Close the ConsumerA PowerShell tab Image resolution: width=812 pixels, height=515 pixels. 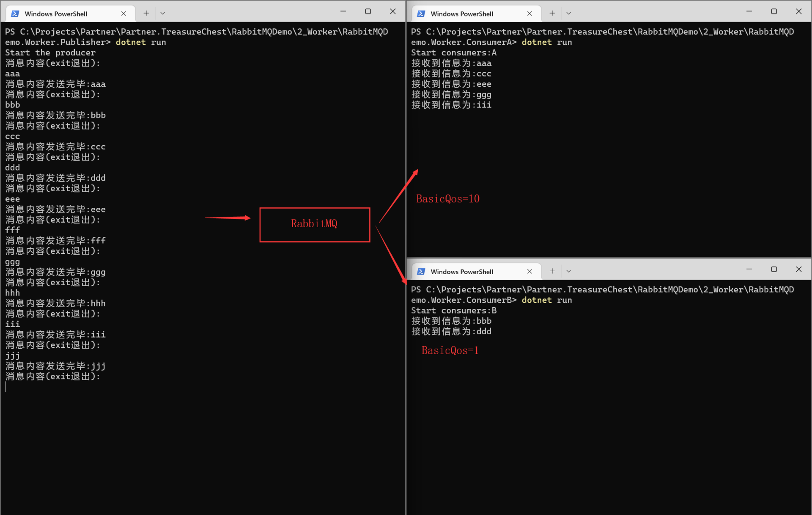[529, 14]
